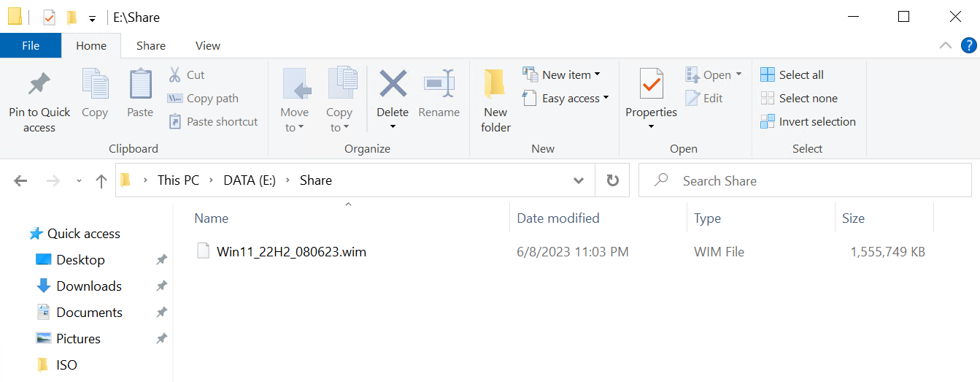Open the Recent locations dropdown arrow
This screenshot has width=980, height=382.
79,180
